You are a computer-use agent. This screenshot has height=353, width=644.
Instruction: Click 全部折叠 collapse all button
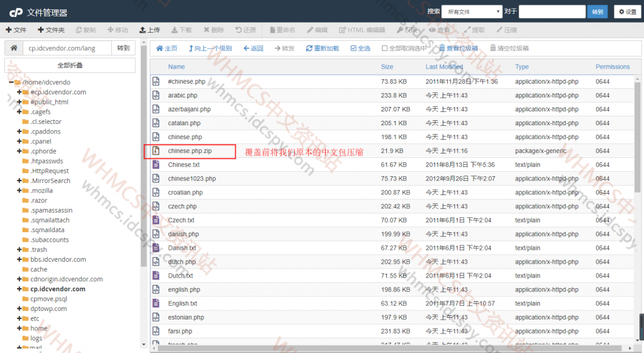[70, 65]
